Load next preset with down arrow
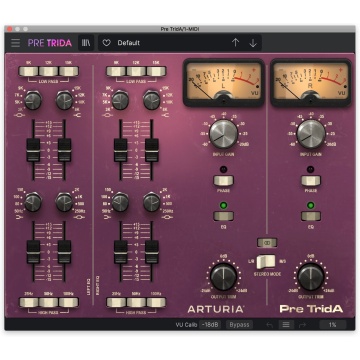This screenshot has width=360, height=360. click(253, 43)
